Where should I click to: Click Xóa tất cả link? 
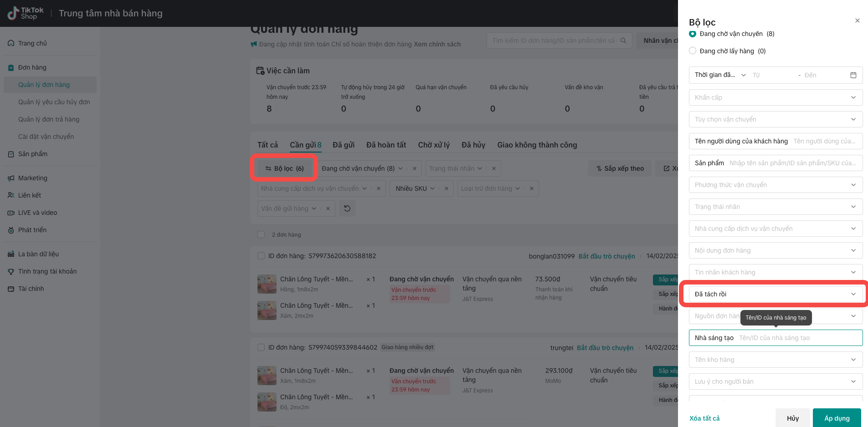click(704, 418)
